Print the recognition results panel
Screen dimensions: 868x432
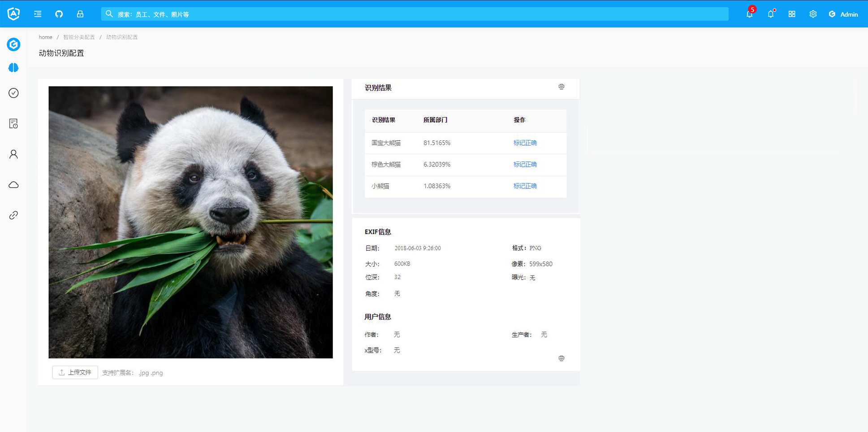point(561,87)
